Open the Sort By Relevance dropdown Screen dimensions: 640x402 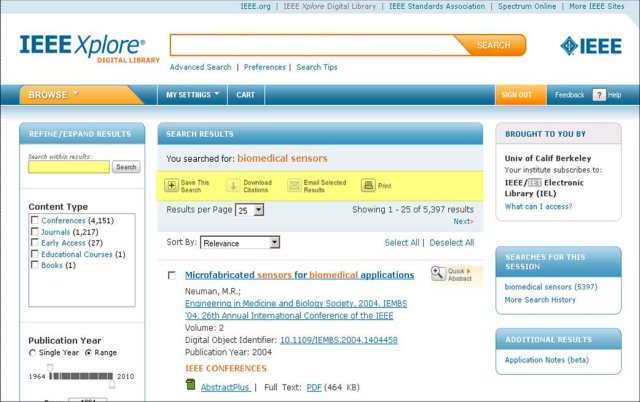point(240,243)
